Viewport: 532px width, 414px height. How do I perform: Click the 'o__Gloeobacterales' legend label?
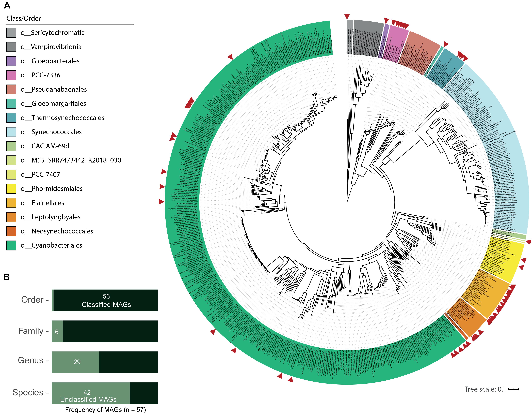[x=50, y=61]
